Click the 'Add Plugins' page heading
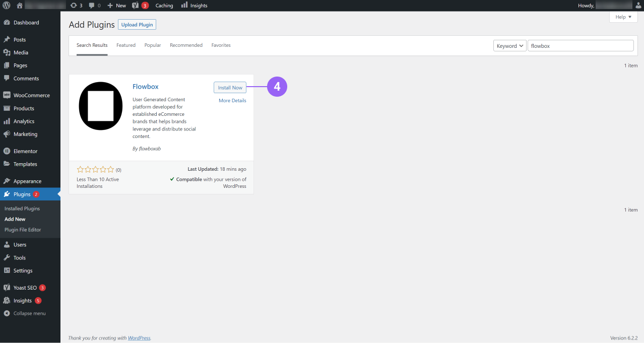 (92, 25)
